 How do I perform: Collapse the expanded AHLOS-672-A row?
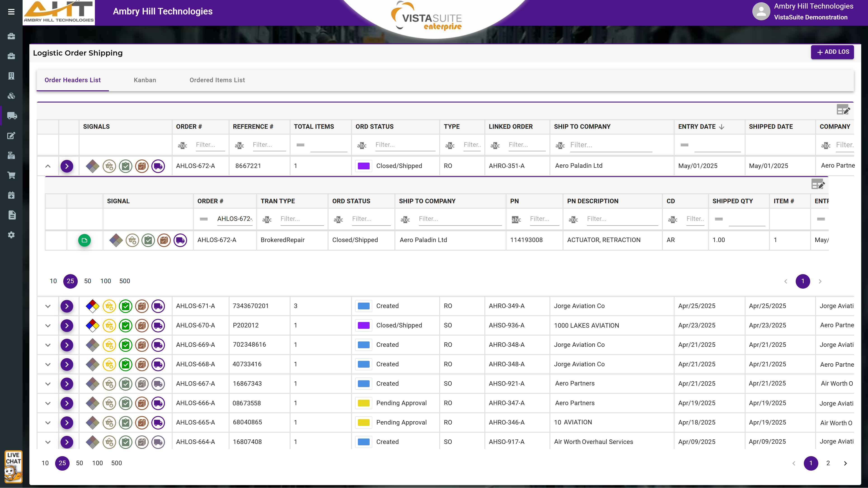tap(48, 166)
